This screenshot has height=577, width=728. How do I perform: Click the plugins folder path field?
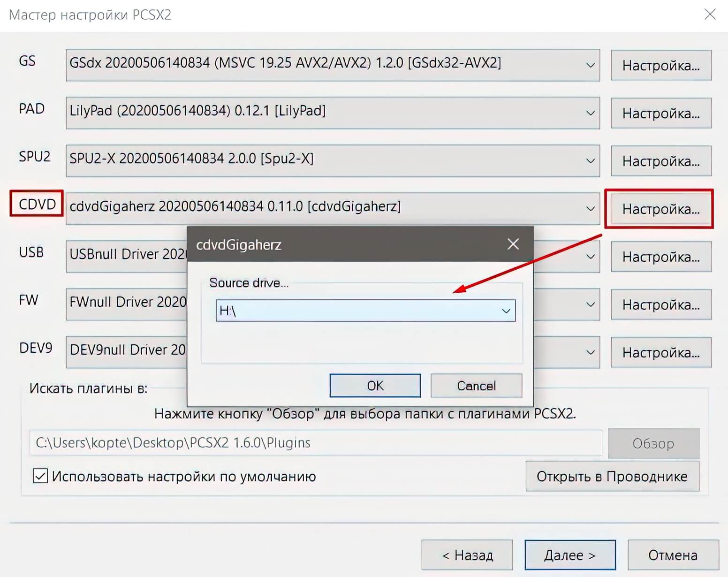tap(315, 443)
